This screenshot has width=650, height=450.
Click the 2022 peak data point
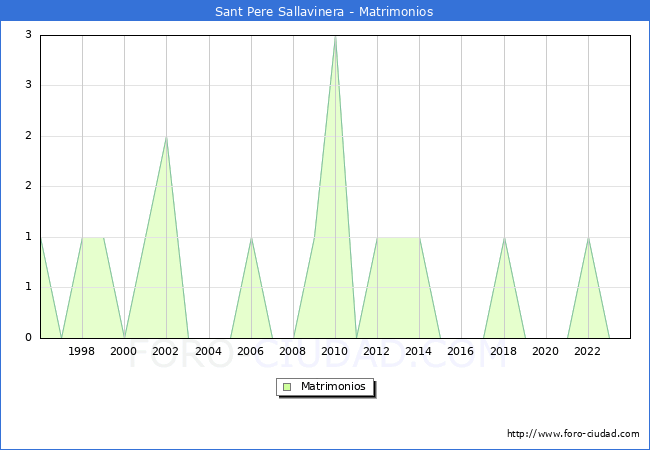(x=588, y=238)
